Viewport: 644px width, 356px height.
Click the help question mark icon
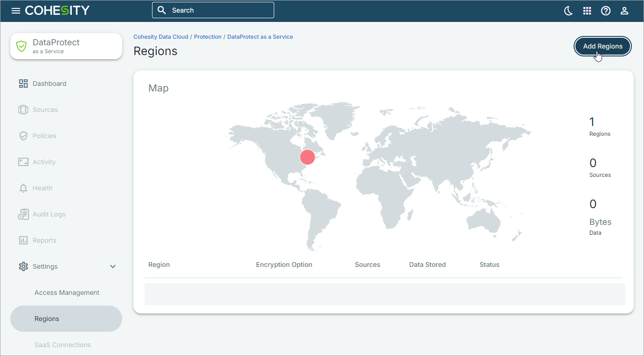(x=606, y=11)
